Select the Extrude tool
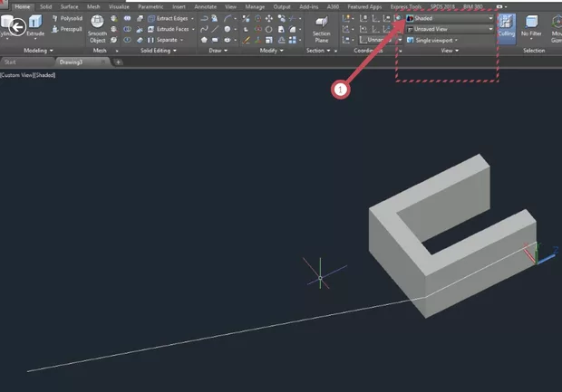The height and width of the screenshot is (392, 562). 34,25
